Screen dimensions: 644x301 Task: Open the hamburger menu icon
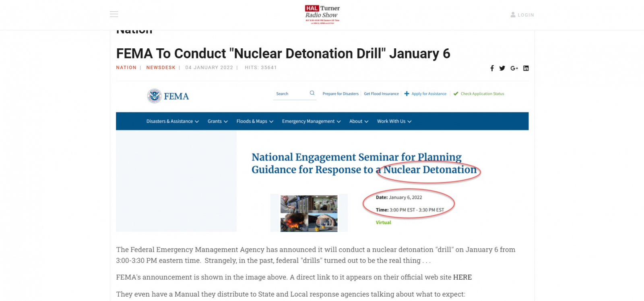[x=114, y=14]
